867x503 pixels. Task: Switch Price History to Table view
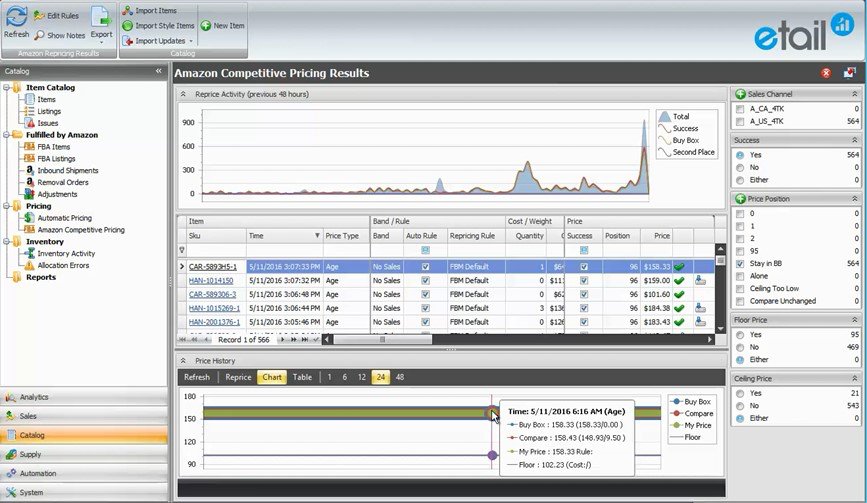[302, 378]
